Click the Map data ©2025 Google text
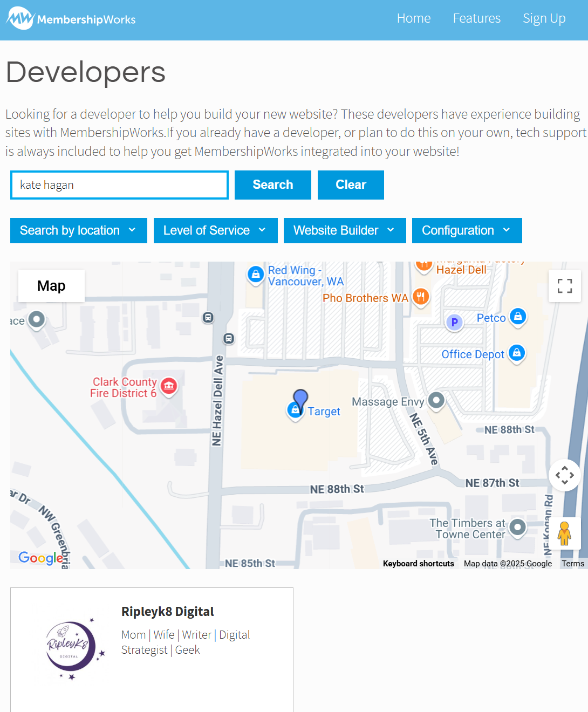Viewport: 588px width, 712px height. click(x=508, y=564)
